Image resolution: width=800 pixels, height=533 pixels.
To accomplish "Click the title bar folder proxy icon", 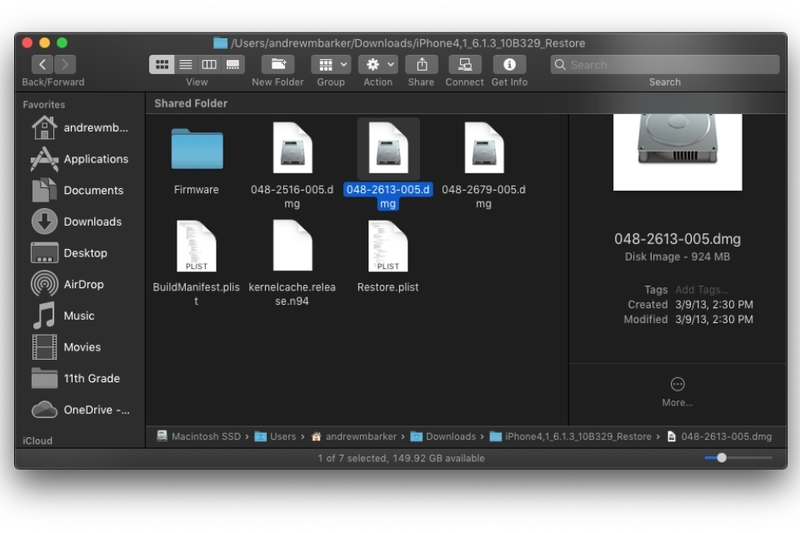I will pos(220,43).
